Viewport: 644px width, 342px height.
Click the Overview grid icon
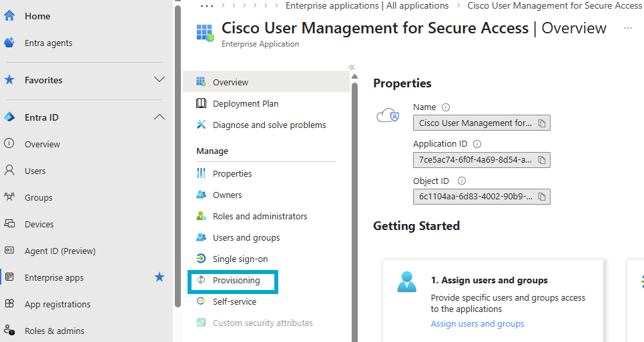[x=201, y=81]
